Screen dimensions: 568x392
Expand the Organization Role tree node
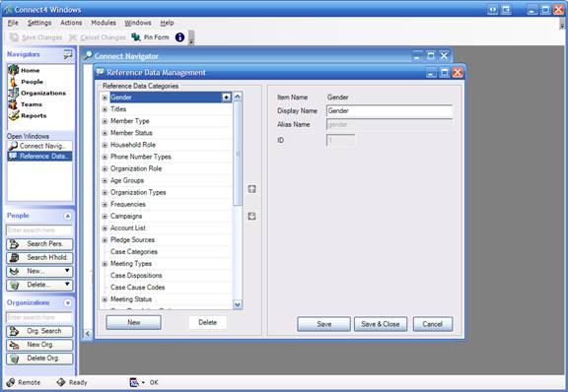pyautogui.click(x=105, y=168)
